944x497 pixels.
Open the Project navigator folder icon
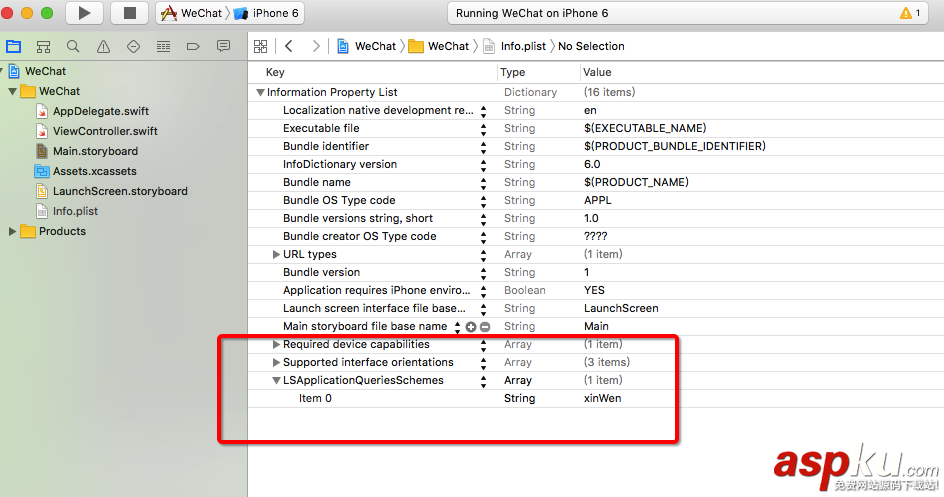13,46
